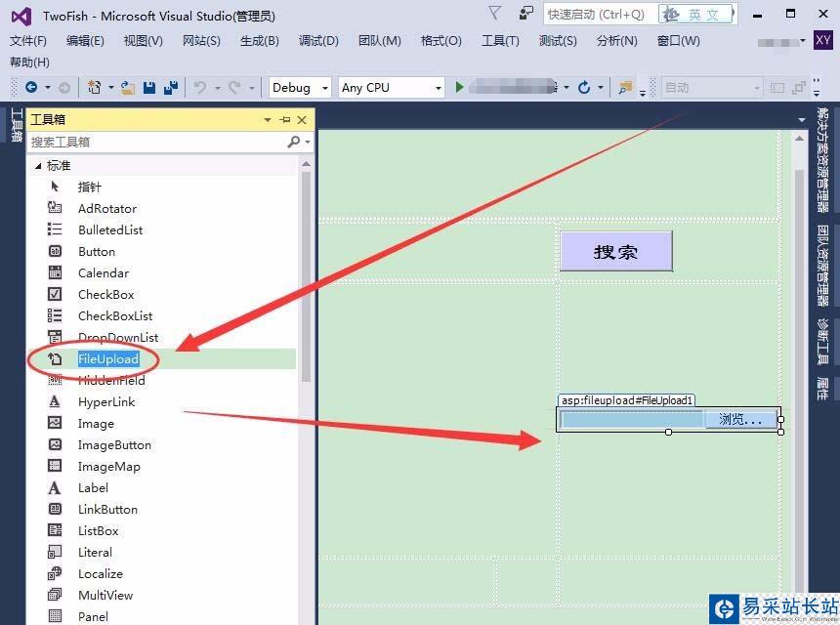Image resolution: width=840 pixels, height=625 pixels.
Task: Pick the Literal control icon
Action: (x=55, y=552)
